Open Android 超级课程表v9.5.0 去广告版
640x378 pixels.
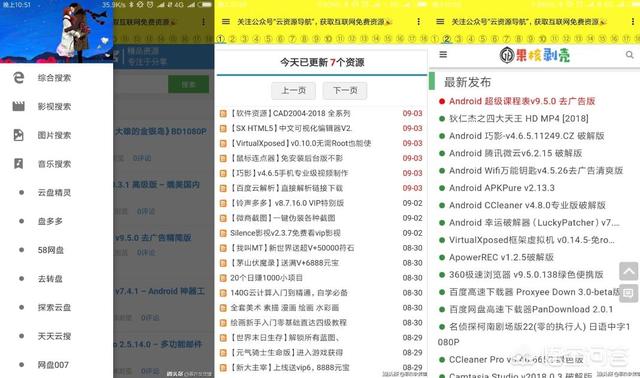tap(522, 101)
